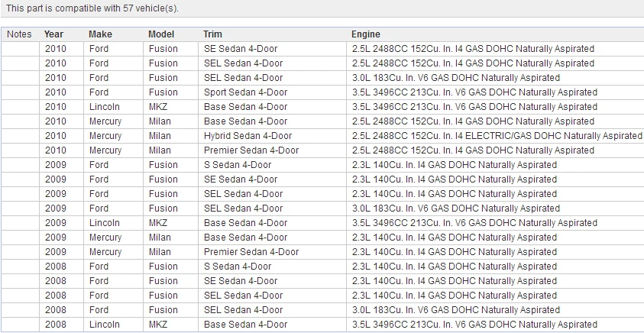Click the 2009 Lincoln MKZ Base Sedan row

(x=322, y=222)
